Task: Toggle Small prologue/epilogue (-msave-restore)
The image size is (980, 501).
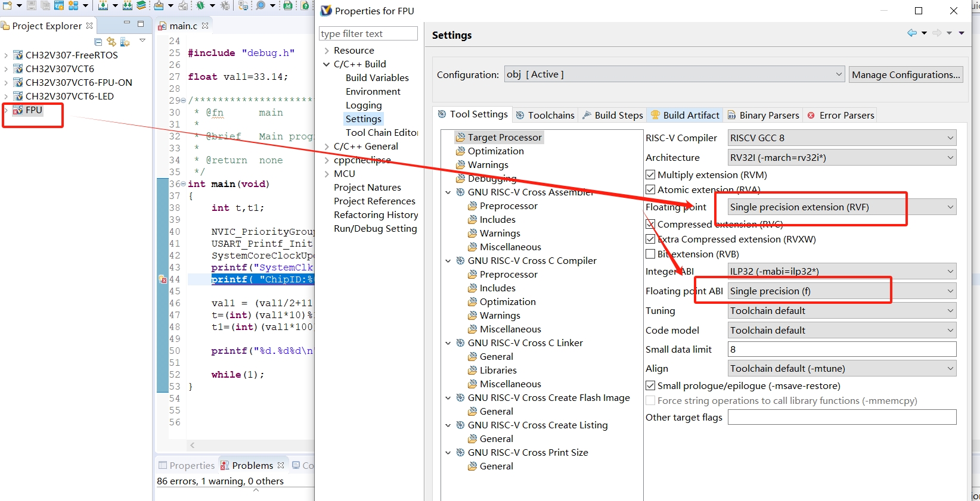Action: click(650, 386)
